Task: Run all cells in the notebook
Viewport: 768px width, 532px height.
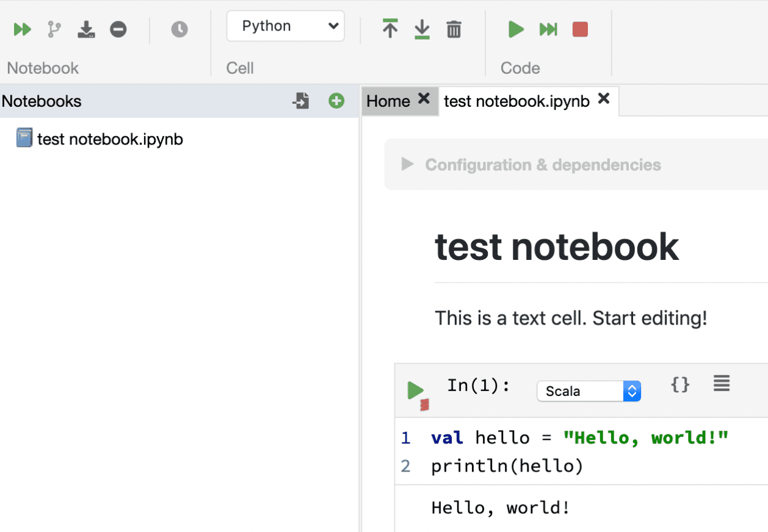Action: tap(22, 29)
